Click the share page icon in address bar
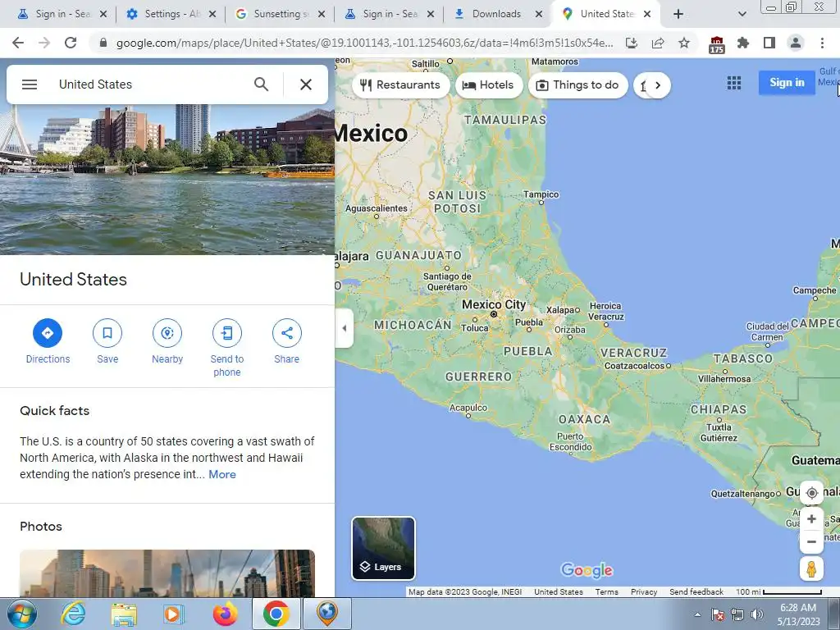840x630 pixels. pos(658,43)
